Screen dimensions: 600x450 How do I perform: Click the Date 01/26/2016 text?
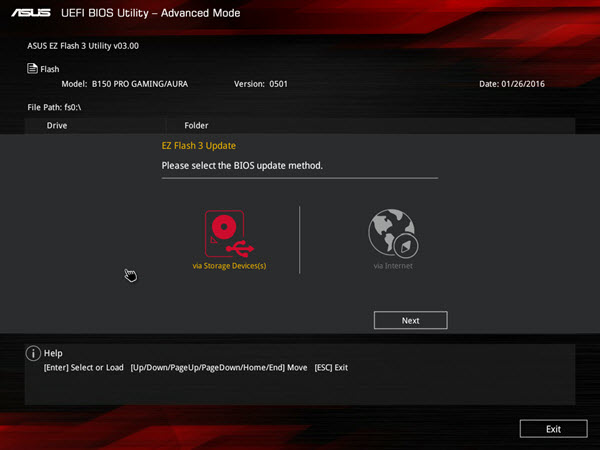(x=512, y=84)
